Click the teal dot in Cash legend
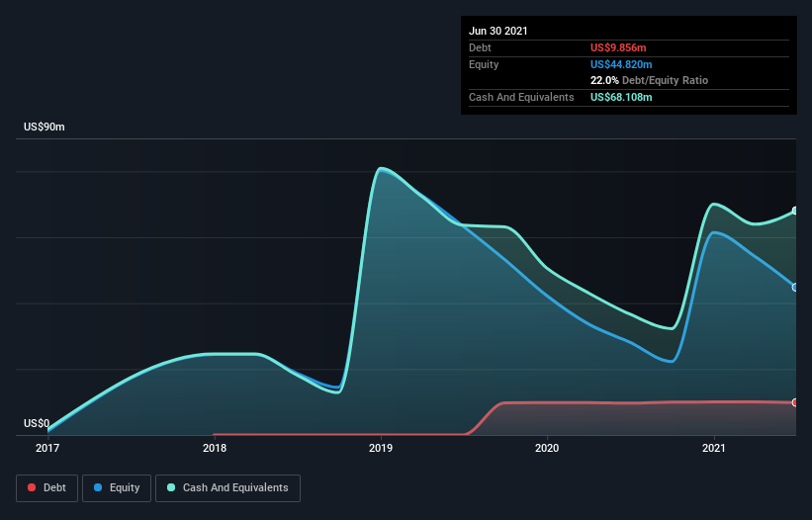The width and height of the screenshot is (812, 520). pyautogui.click(x=171, y=487)
